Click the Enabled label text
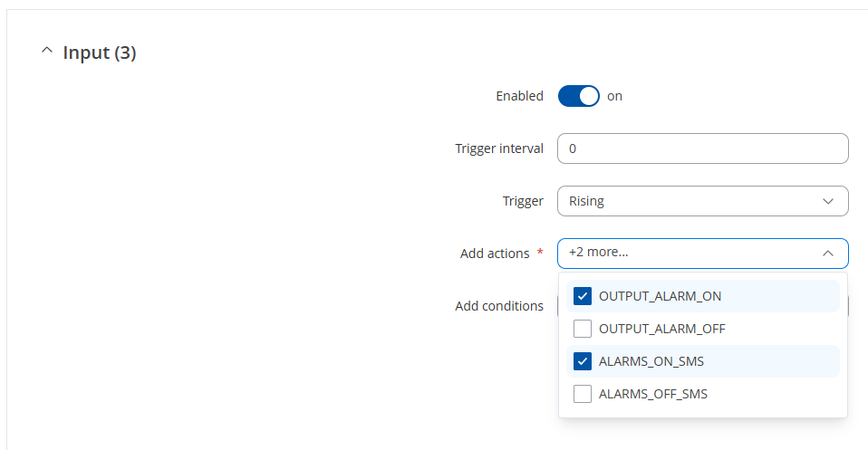Screen dimensions: 868x450 pyautogui.click(x=519, y=96)
